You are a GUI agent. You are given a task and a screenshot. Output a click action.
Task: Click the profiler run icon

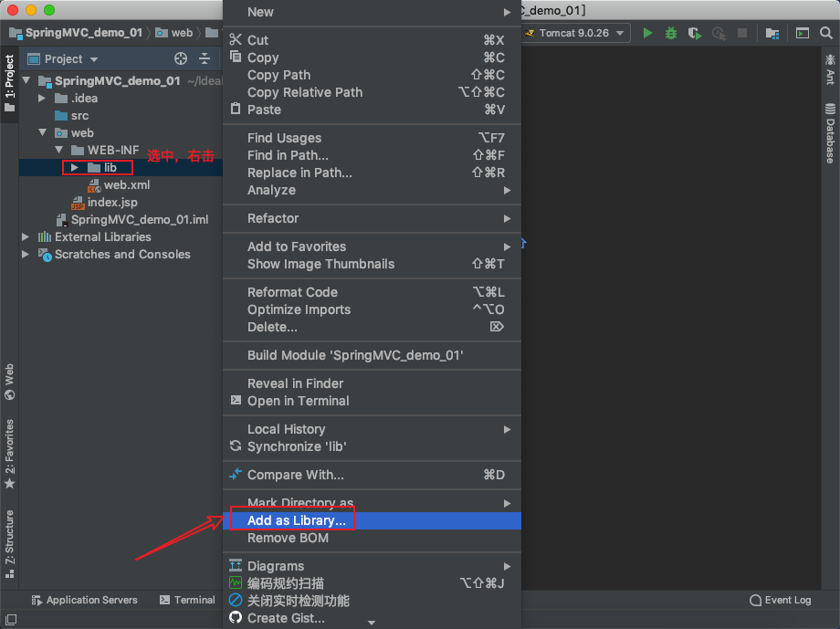[x=719, y=34]
